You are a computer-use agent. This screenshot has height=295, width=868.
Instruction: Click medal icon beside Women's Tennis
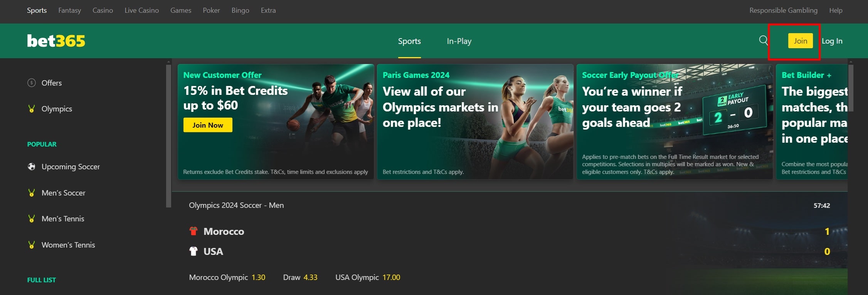32,245
